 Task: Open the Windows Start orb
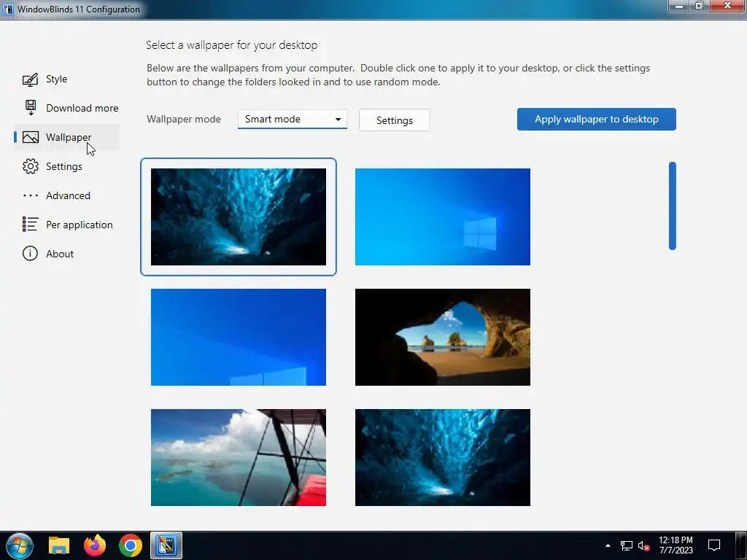[x=20, y=545]
